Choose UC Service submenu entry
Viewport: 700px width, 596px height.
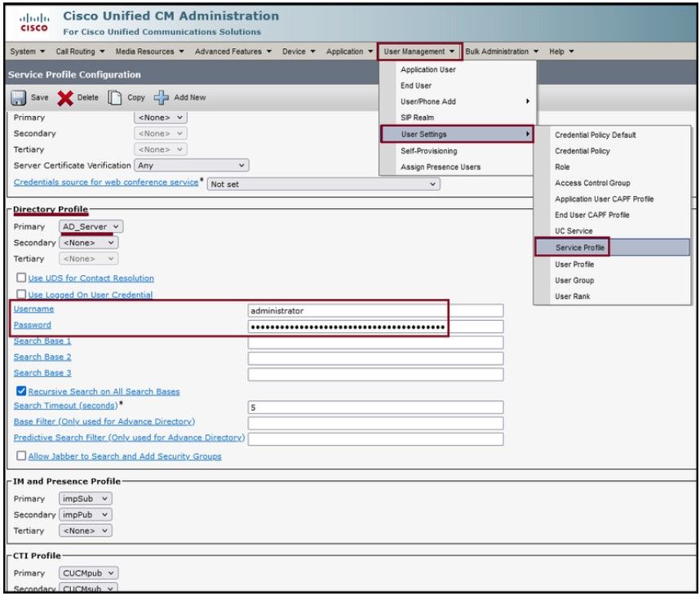613,231
